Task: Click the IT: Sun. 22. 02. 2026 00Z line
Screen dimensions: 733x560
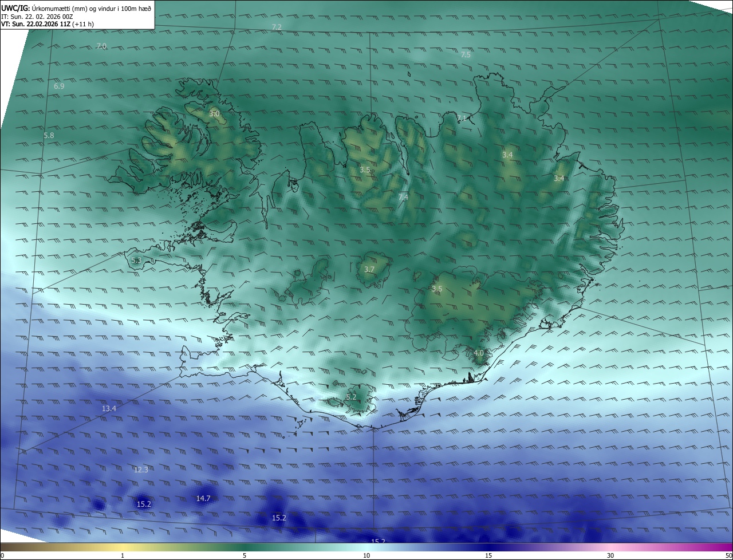Action: 37,17
